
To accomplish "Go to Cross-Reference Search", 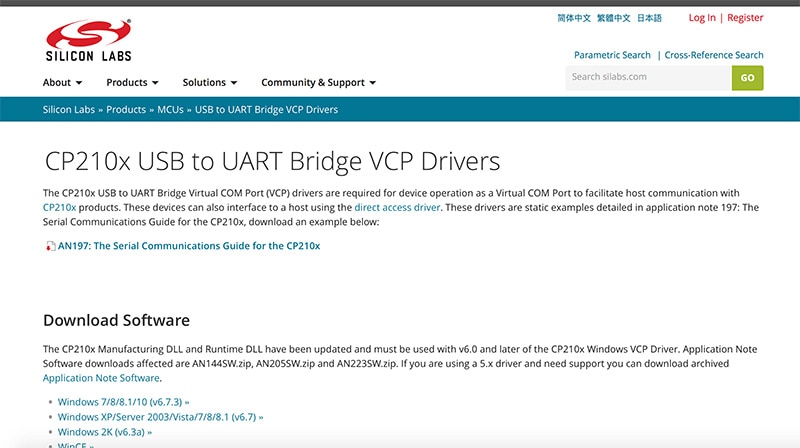I will pos(713,55).
